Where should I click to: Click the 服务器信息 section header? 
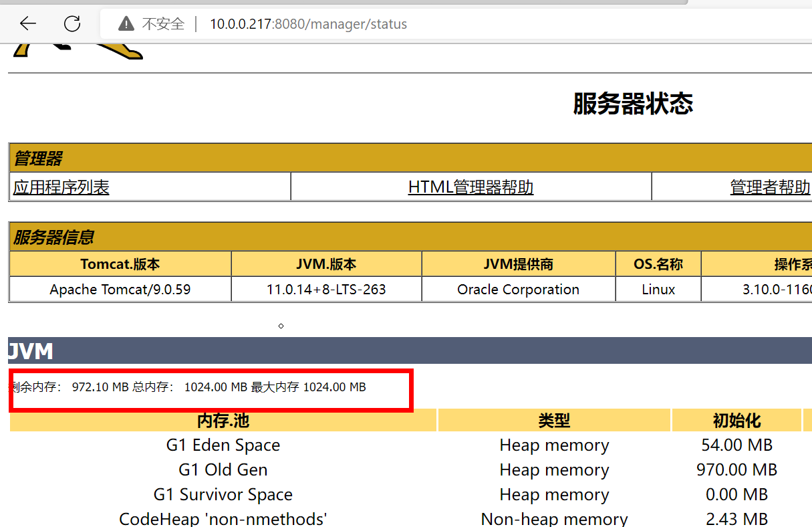[x=410, y=237]
